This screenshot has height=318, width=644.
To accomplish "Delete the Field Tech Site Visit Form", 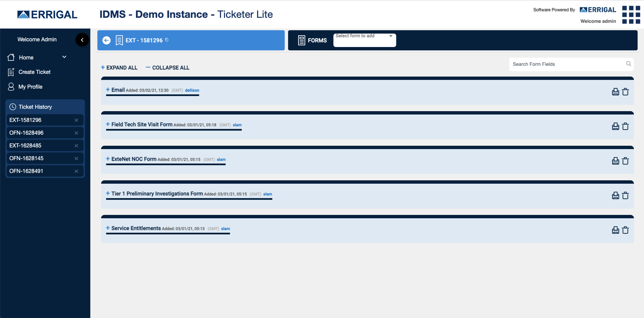I will point(625,126).
